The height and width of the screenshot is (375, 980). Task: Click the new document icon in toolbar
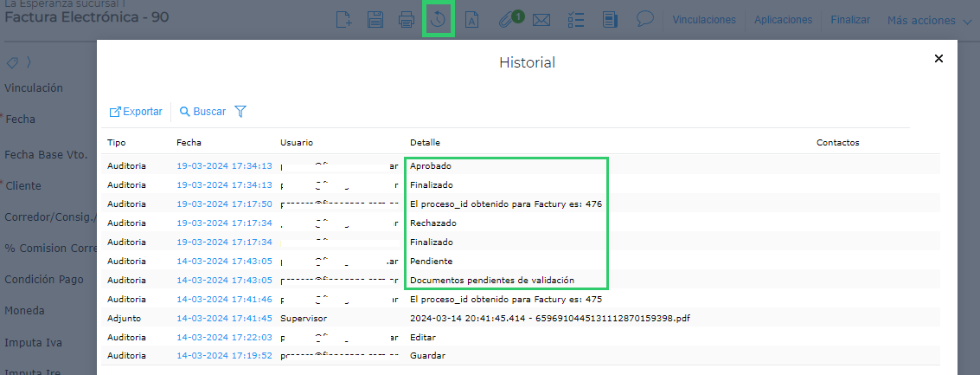point(343,20)
